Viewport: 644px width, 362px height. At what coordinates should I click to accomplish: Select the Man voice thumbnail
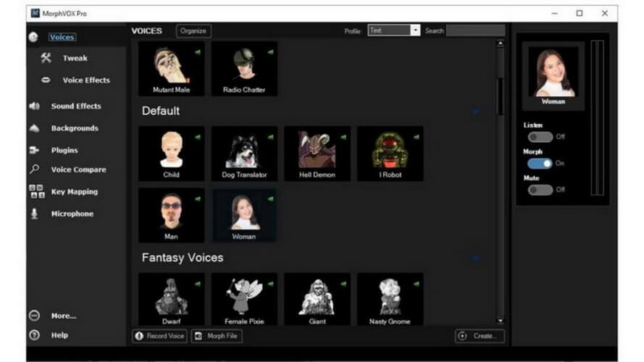pyautogui.click(x=171, y=216)
